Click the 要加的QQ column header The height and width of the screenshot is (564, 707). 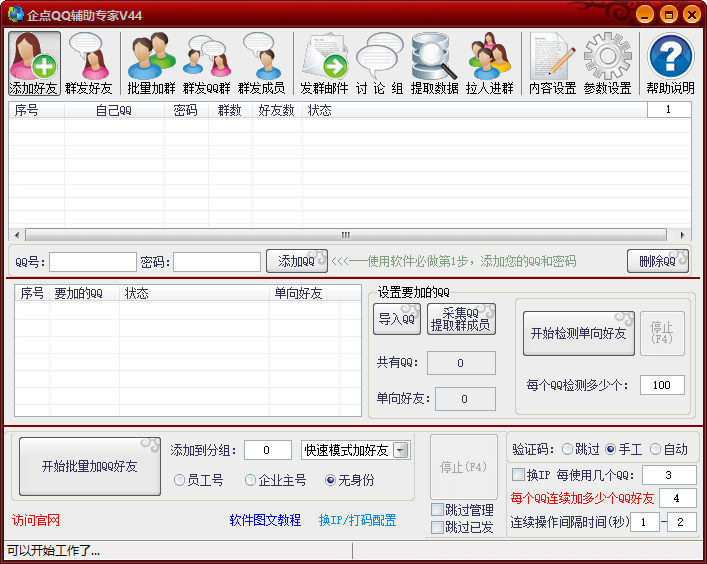click(x=84, y=293)
